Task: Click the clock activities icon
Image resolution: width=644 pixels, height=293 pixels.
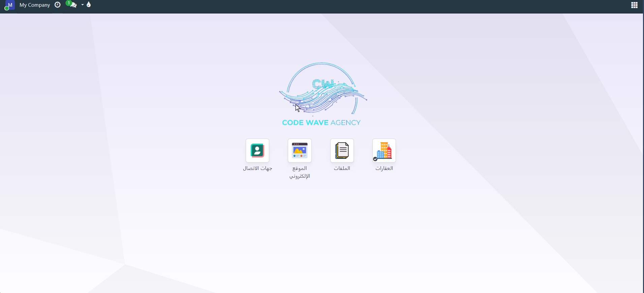Action: point(58,5)
